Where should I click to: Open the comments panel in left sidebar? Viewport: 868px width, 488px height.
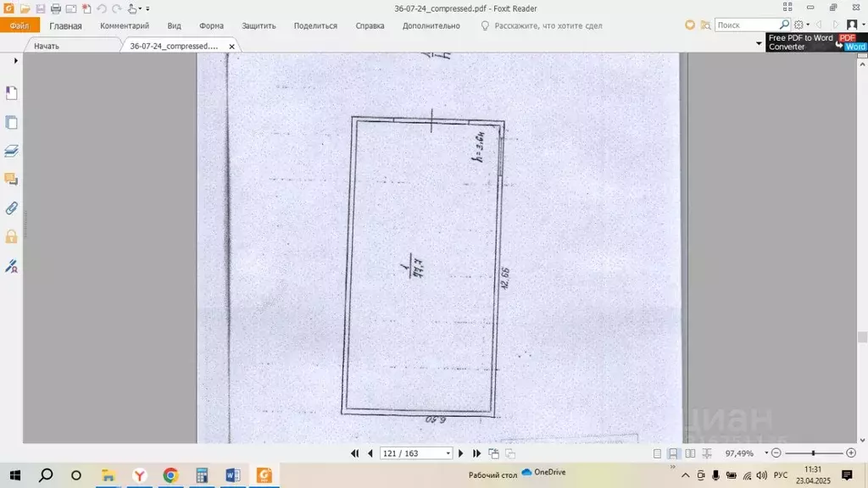click(11, 180)
